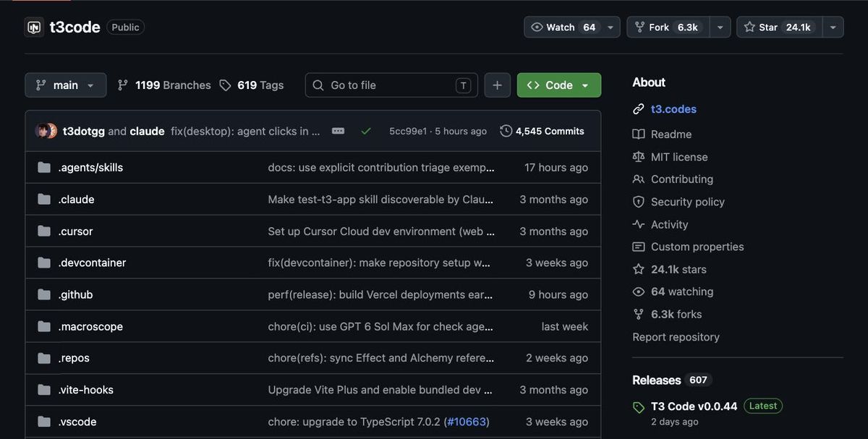Click the folder icon beside .vscode

coord(44,422)
